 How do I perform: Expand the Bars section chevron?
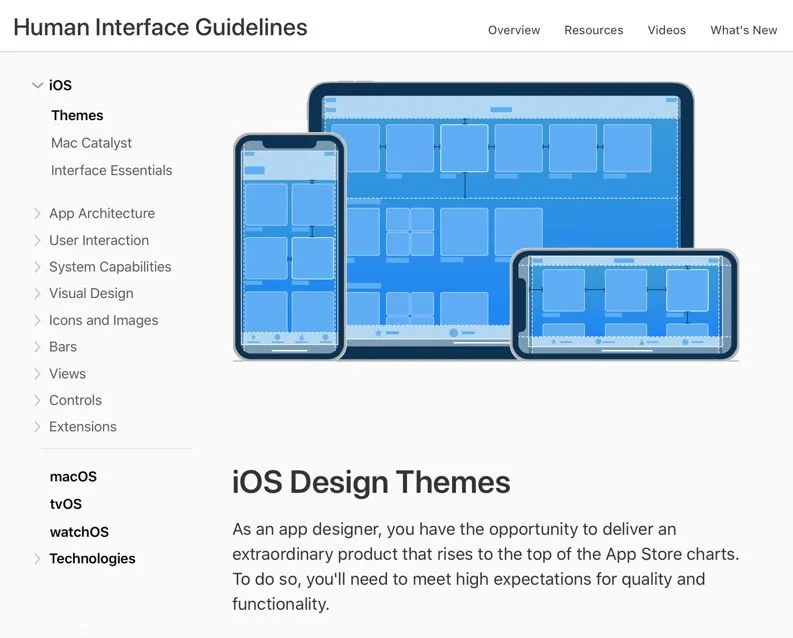(37, 347)
